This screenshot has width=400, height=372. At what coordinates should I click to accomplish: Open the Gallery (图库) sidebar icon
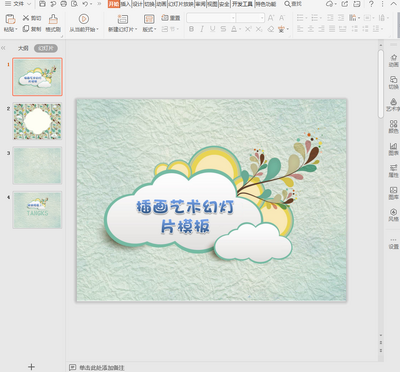393,193
